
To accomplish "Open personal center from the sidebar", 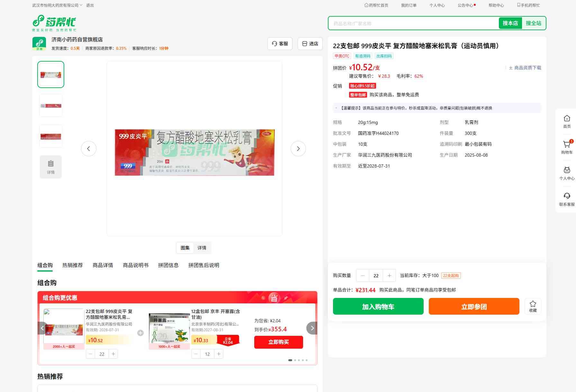I will click(567, 173).
